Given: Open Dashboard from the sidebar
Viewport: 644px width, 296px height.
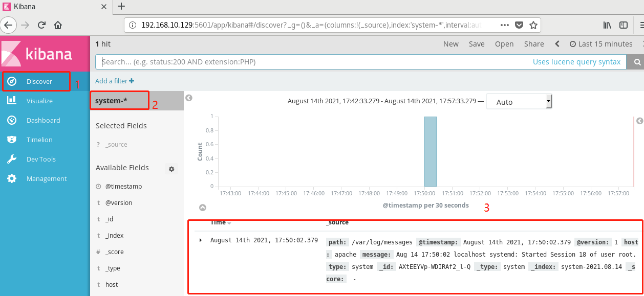Looking at the screenshot, I should 43,120.
